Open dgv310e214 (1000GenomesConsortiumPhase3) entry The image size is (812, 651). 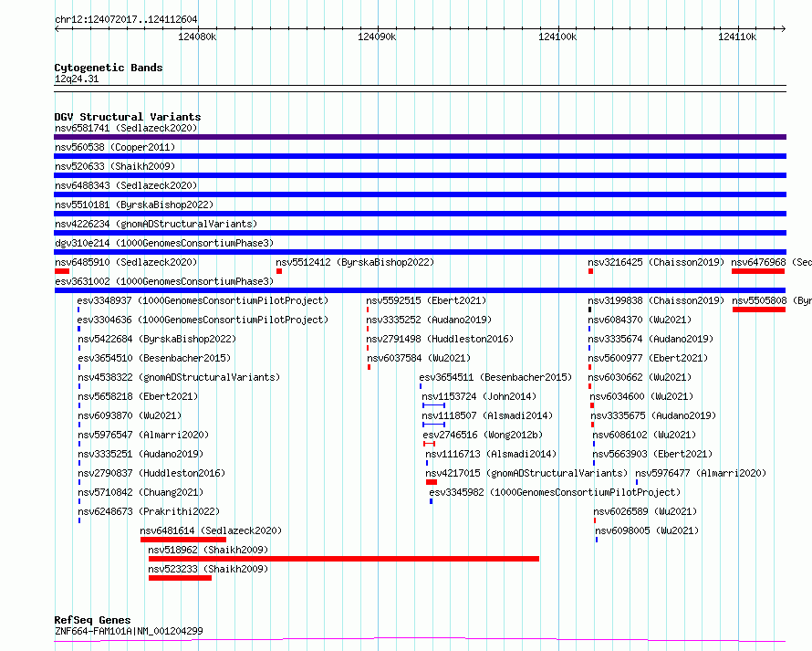pos(164,243)
